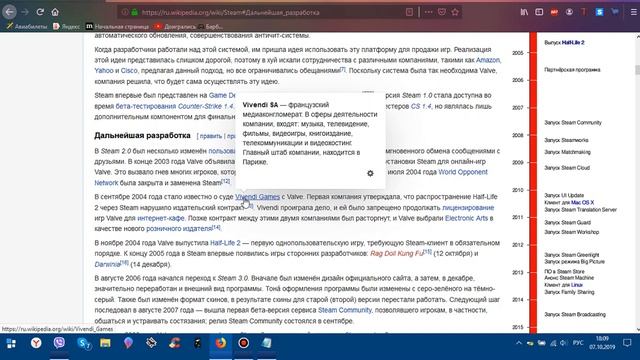Viewport: 640px width, 360px height.
Task: Open the Yahoo article link
Action: tap(104, 71)
